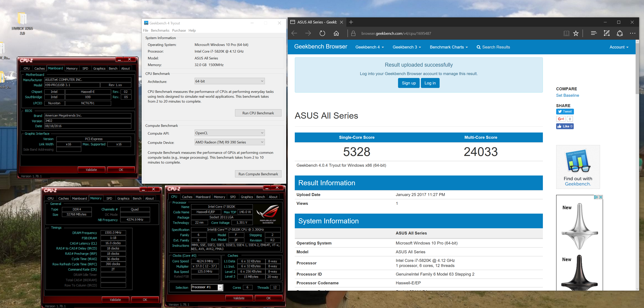Screen dimensions: 644x308
Task: Open the HWBOT X265 2.0 desktop folder
Action: click(22, 23)
